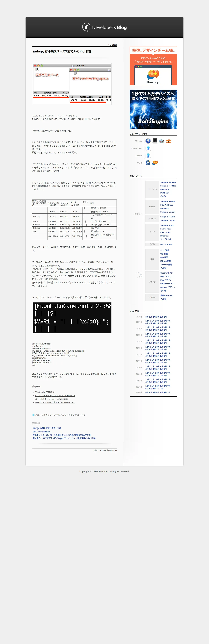Click the &nbsp; cell in the HTML table
This screenshot has width=209, height=644.
point(40,216)
